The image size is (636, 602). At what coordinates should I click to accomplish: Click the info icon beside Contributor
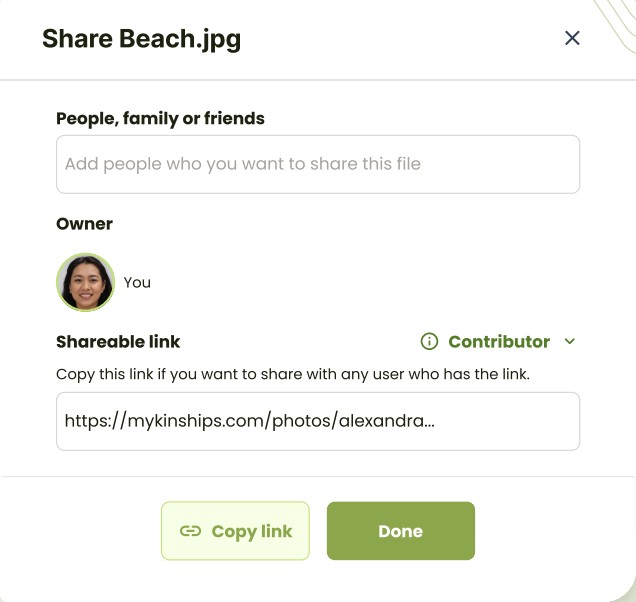[430, 342]
